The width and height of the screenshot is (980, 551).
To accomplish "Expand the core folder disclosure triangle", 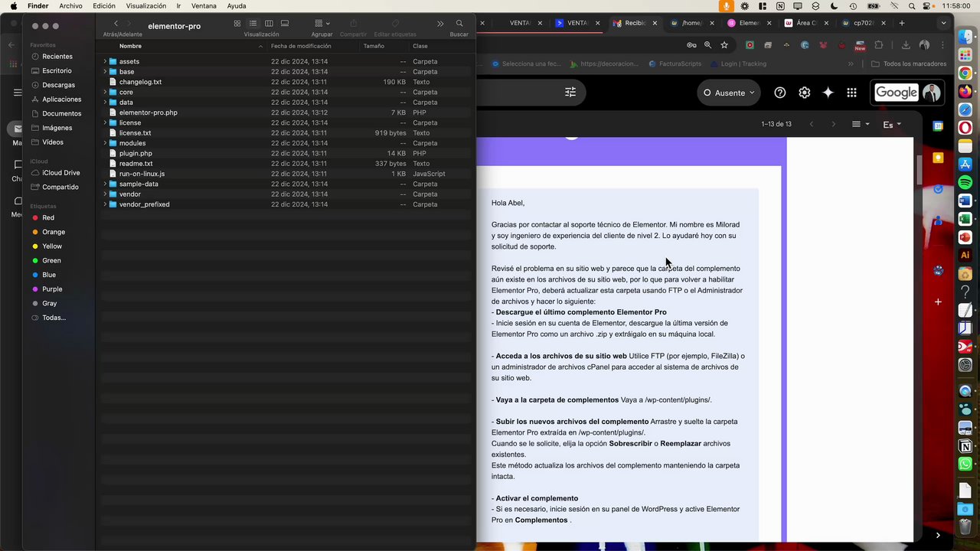I will click(105, 92).
